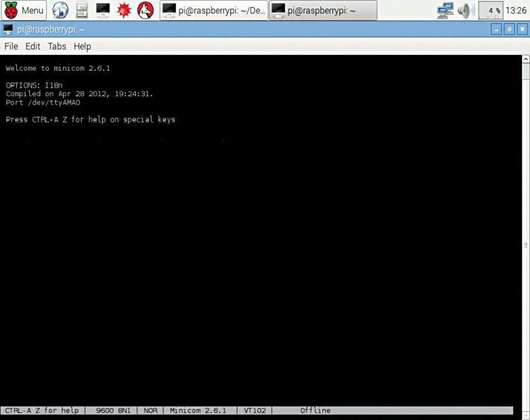
Task: Click the terminal icon in title bar
Action: (8, 29)
